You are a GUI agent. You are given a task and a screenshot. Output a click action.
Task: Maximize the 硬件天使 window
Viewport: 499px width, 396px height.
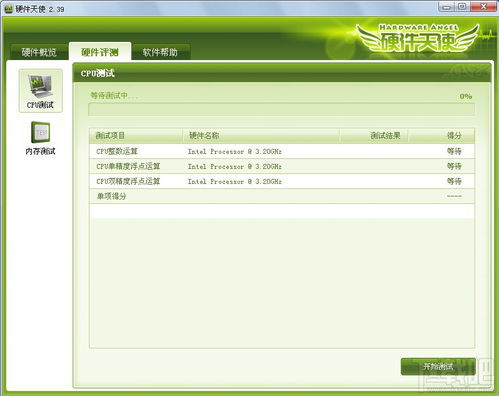462,7
